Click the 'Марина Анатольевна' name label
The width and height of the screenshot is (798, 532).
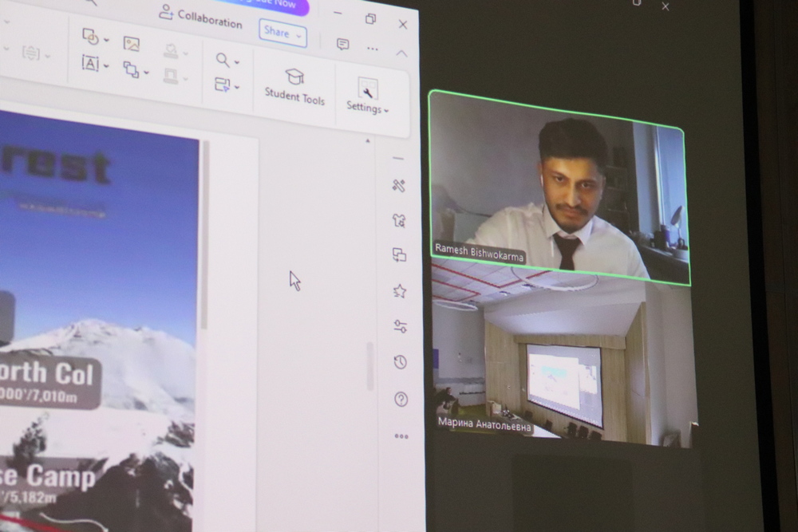click(x=484, y=424)
